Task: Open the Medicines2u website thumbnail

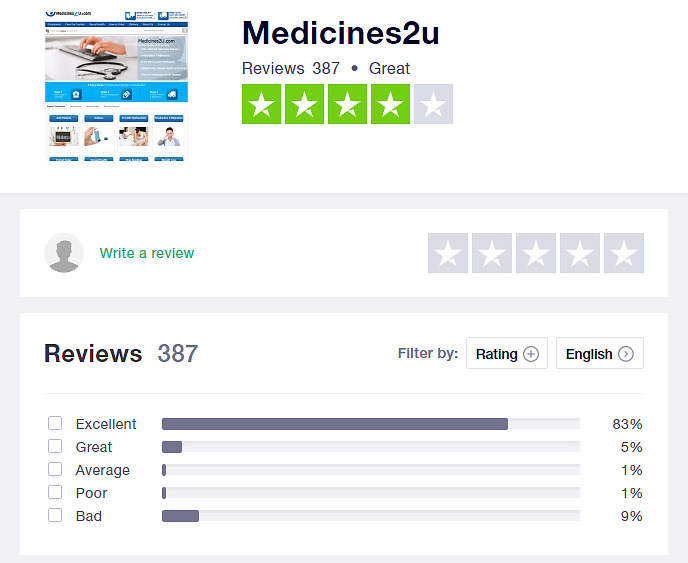Action: (x=116, y=86)
